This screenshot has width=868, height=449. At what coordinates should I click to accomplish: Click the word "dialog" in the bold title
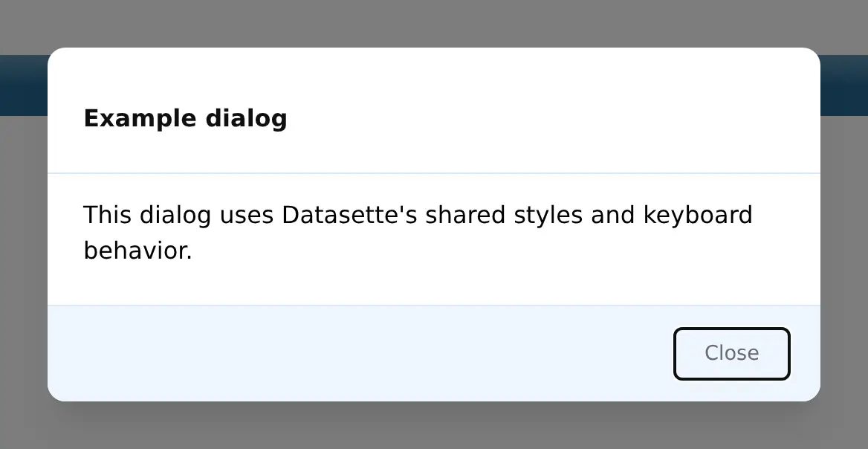(246, 118)
